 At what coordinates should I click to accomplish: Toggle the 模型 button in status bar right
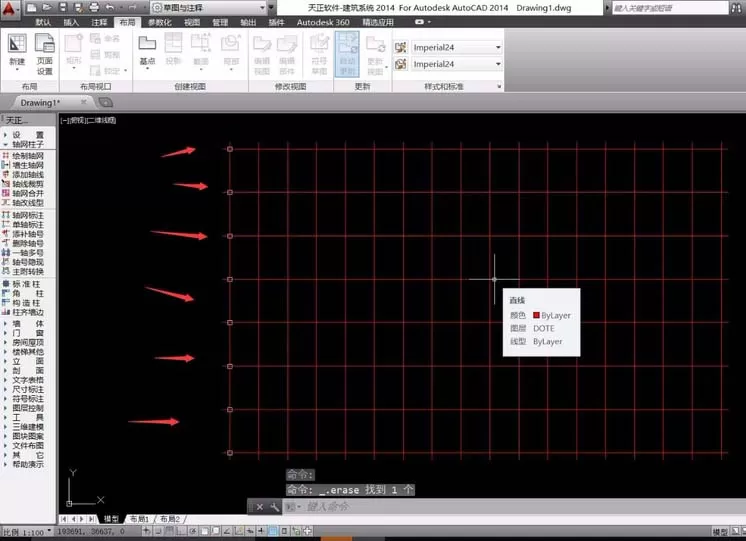point(720,532)
